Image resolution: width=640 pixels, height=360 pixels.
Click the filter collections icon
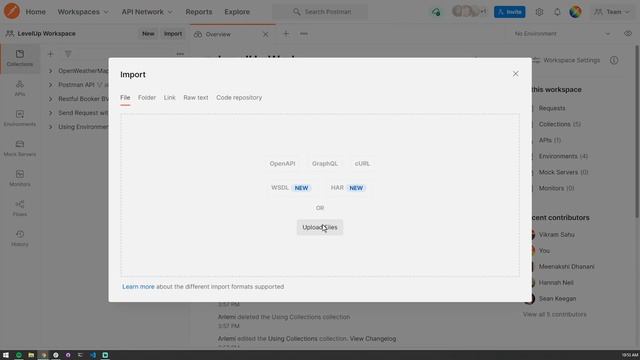click(x=68, y=53)
